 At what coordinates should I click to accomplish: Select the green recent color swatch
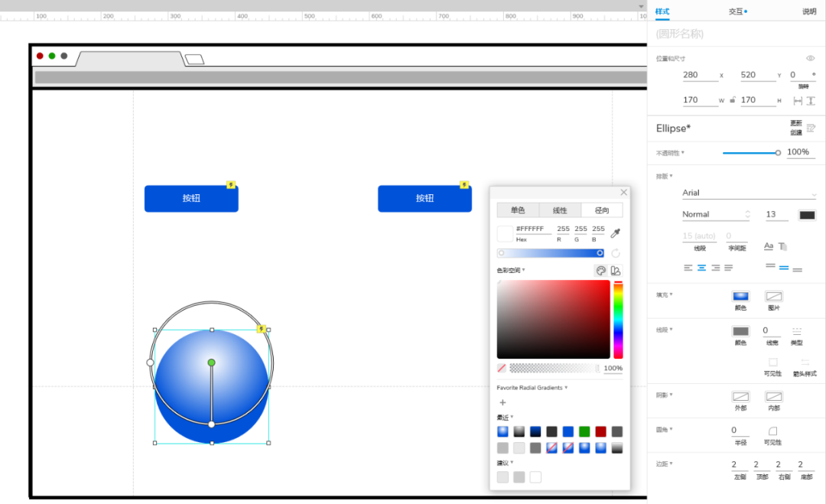584,432
